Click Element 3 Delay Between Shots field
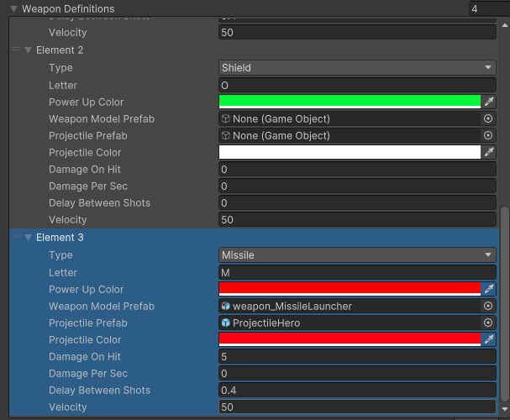 (356, 390)
